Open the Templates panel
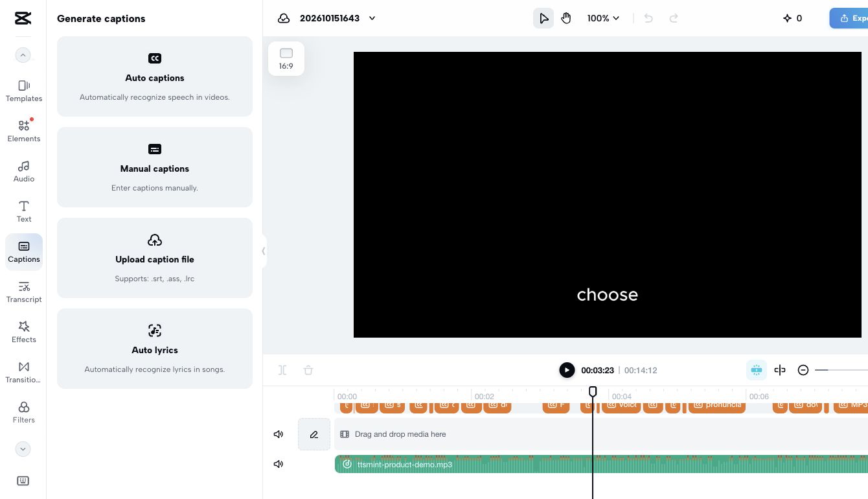Screen dimensions: 868x499 [x=24, y=91]
